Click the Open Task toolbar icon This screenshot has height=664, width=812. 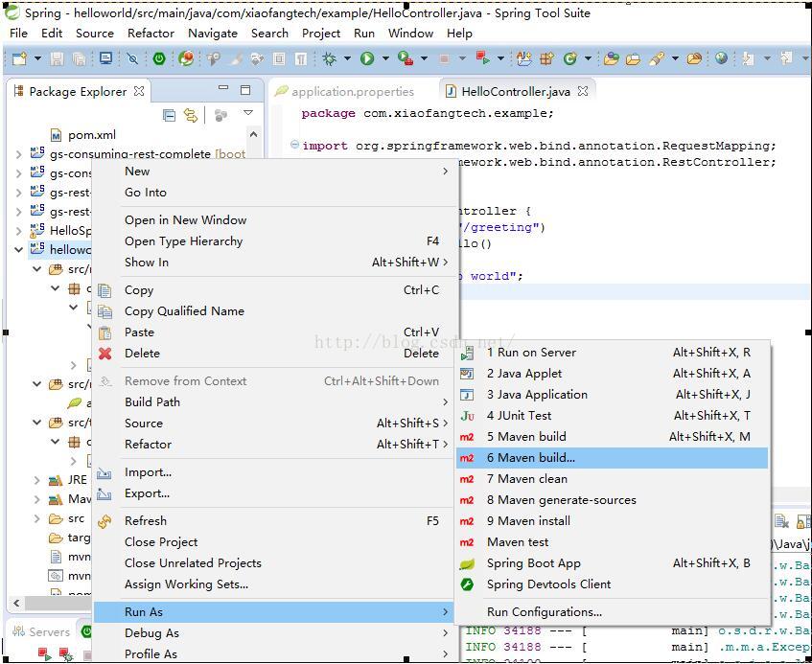click(634, 58)
